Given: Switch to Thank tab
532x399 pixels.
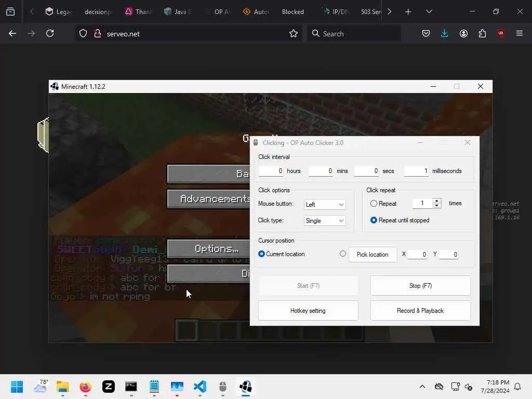Looking at the screenshot, I should pos(137,12).
